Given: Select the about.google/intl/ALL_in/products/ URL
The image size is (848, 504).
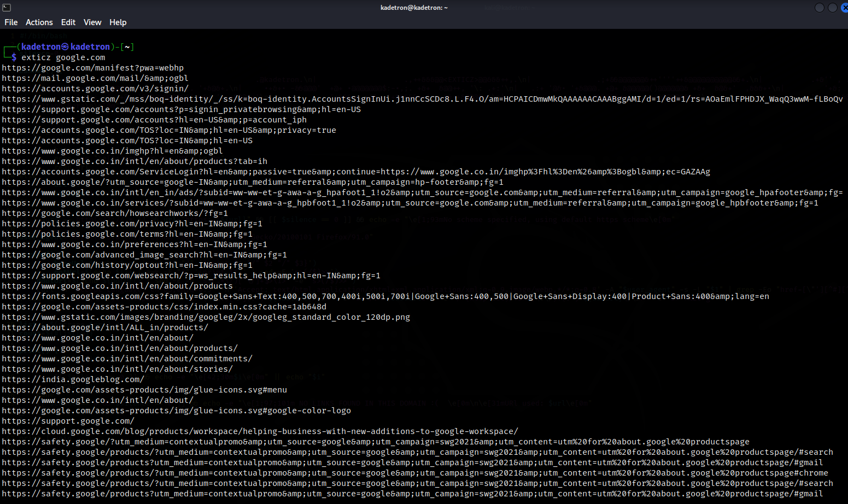Looking at the screenshot, I should tap(105, 327).
